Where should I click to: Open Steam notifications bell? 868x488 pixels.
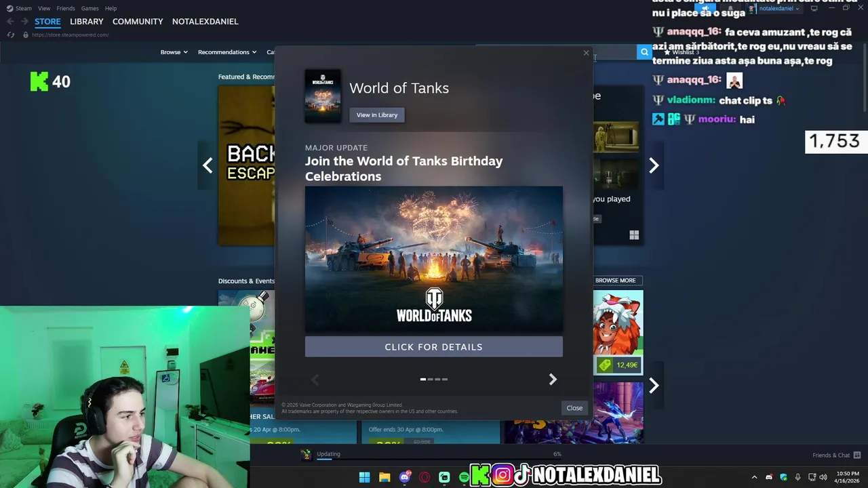[x=730, y=9]
